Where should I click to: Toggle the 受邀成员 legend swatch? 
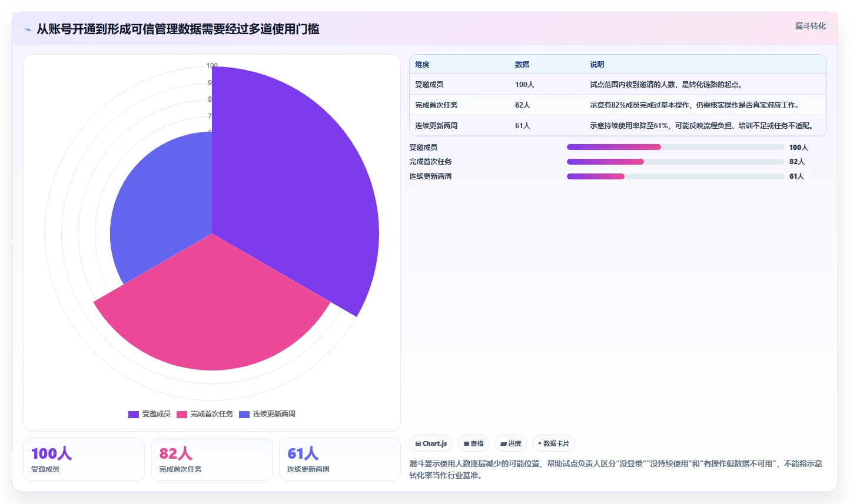tap(134, 414)
